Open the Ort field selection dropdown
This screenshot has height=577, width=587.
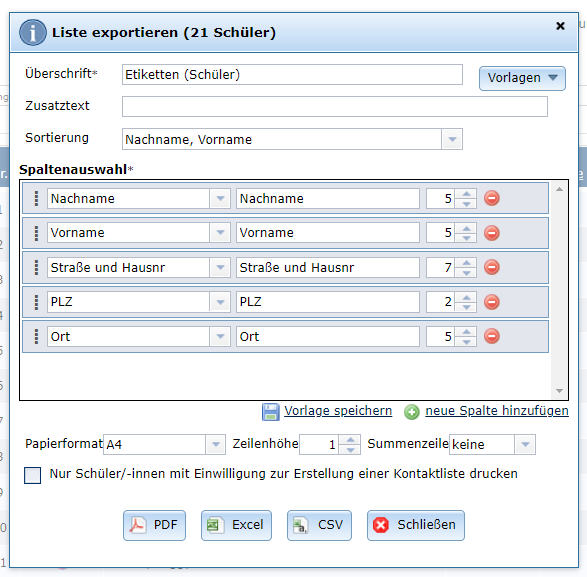(x=220, y=336)
